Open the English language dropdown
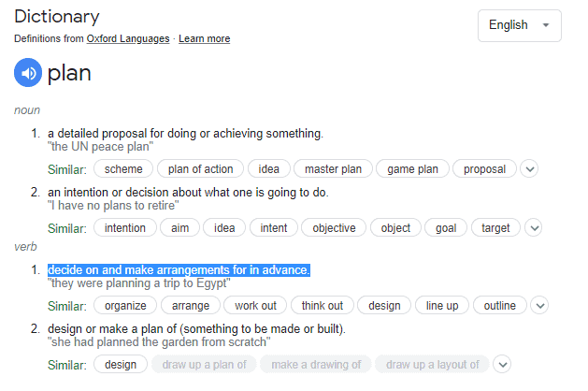588x391 pixels. tap(520, 25)
